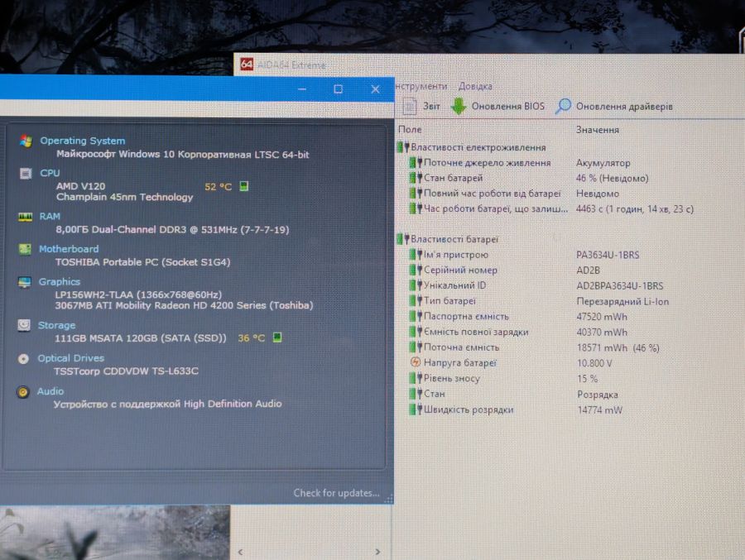
Task: Select the 'Ім'я пристрою' field row
Action: tap(525, 255)
